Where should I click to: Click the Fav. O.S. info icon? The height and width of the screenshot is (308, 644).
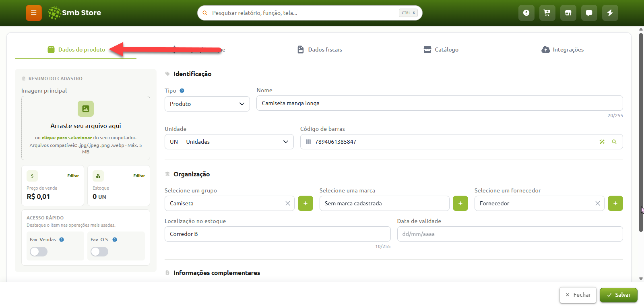click(115, 240)
